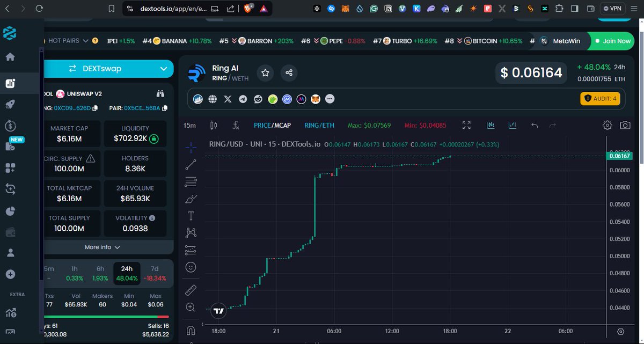The height and width of the screenshot is (344, 644).
Task: Click the volatility info icon
Action: (152, 218)
